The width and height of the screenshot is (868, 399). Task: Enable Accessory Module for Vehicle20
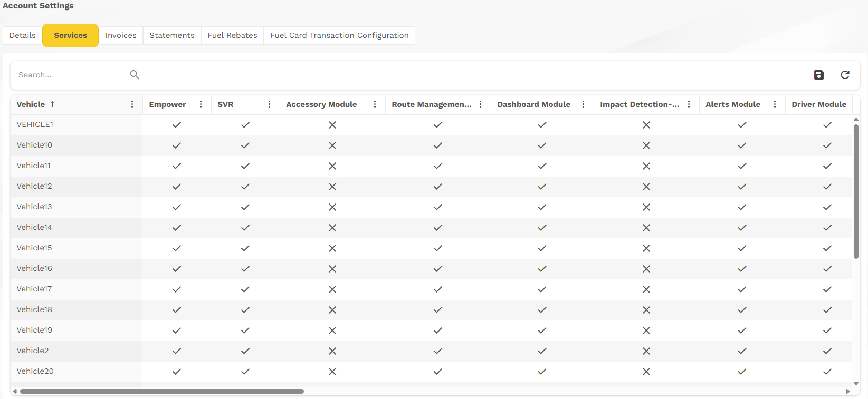click(332, 372)
